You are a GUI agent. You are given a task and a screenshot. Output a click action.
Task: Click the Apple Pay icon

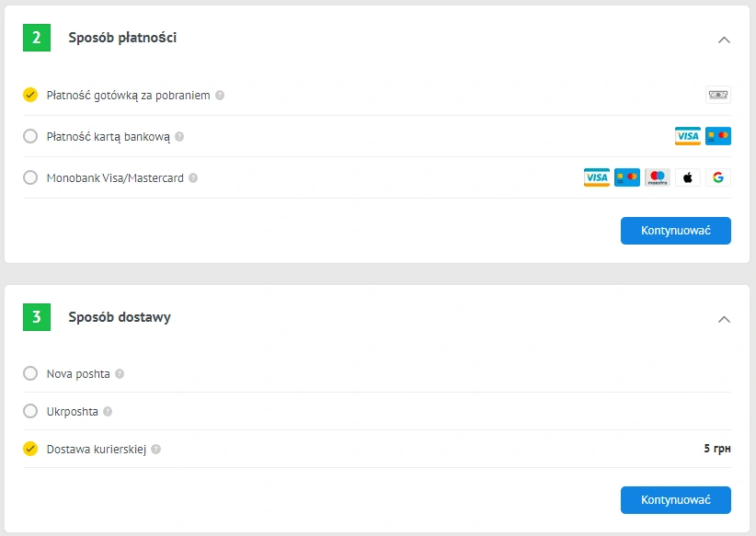point(688,177)
